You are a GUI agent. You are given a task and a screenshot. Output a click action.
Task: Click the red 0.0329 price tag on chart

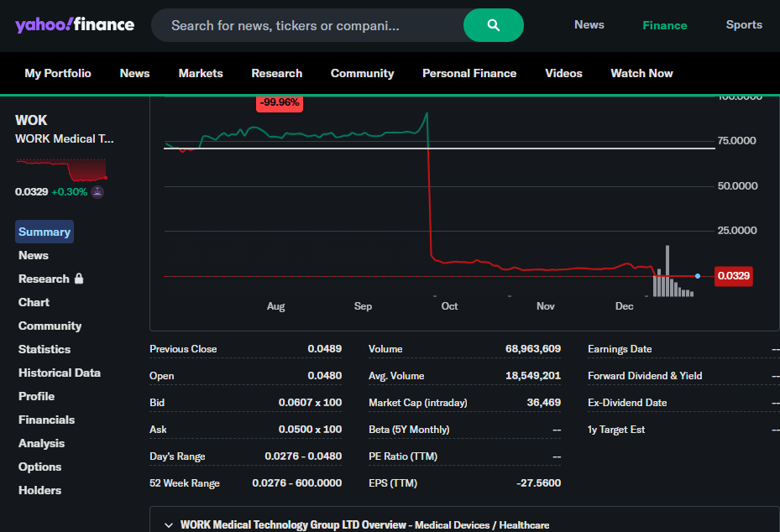(x=733, y=276)
